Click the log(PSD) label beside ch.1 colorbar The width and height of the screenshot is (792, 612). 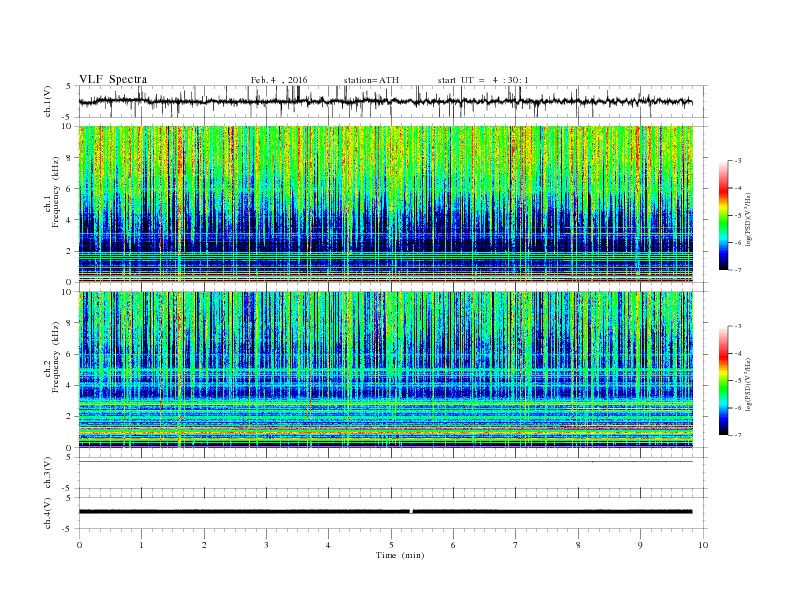pos(749,219)
